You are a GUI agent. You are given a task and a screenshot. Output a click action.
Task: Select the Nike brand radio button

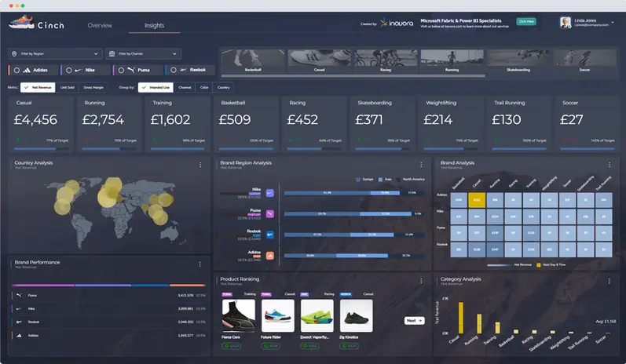69,70
